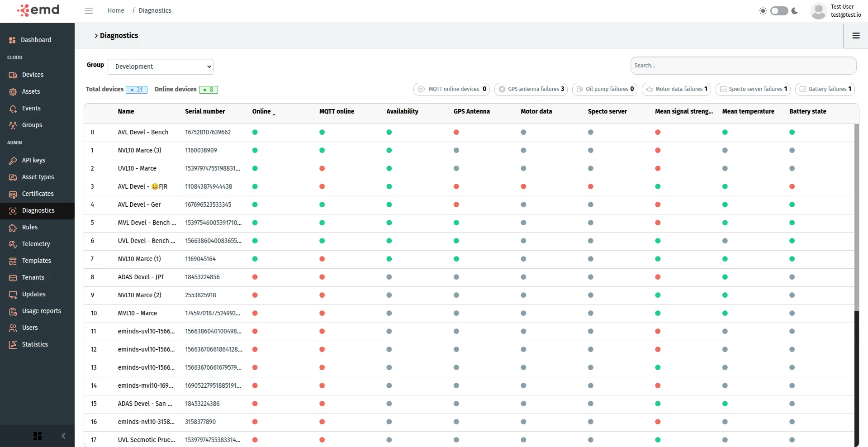The image size is (868, 447).
Task: Sort by the Battery state column header
Action: pos(807,111)
